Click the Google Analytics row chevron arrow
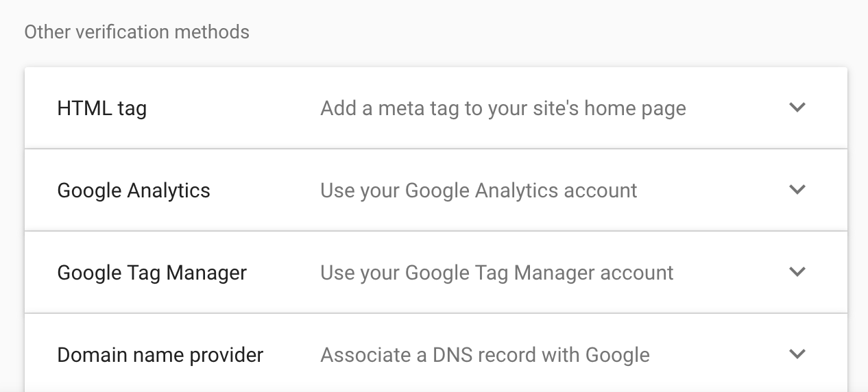 [797, 190]
